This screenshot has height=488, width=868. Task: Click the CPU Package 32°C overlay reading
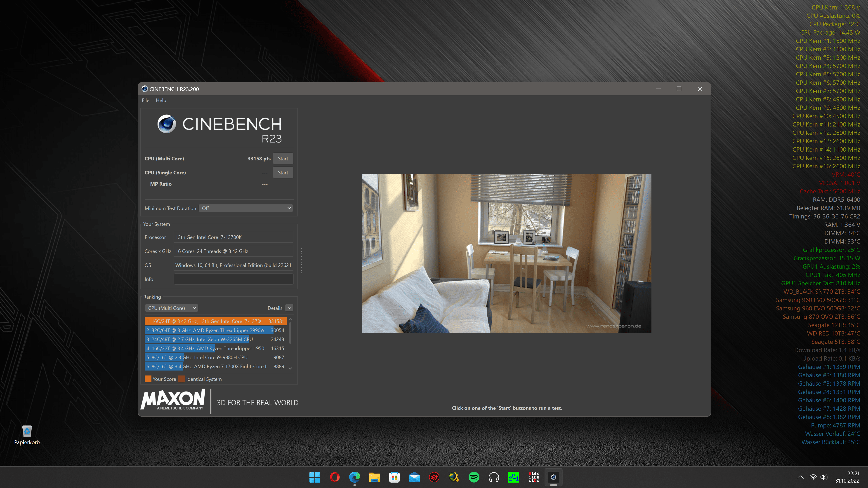tap(835, 24)
